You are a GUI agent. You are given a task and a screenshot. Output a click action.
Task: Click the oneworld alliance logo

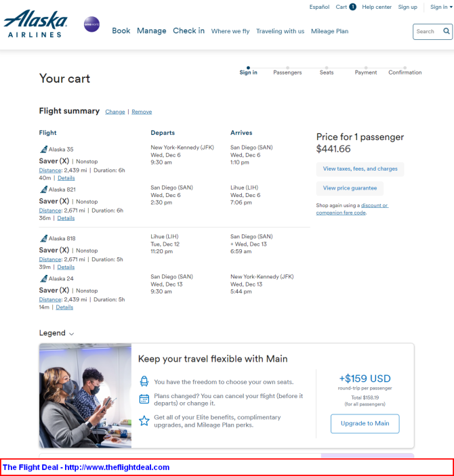[x=91, y=24]
